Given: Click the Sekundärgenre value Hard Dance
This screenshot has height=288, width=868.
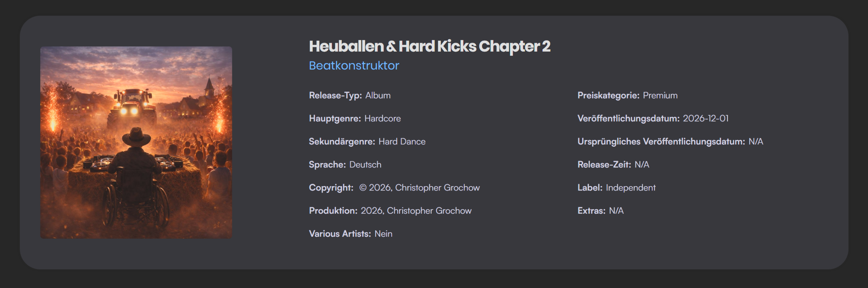Looking at the screenshot, I should click(x=402, y=142).
